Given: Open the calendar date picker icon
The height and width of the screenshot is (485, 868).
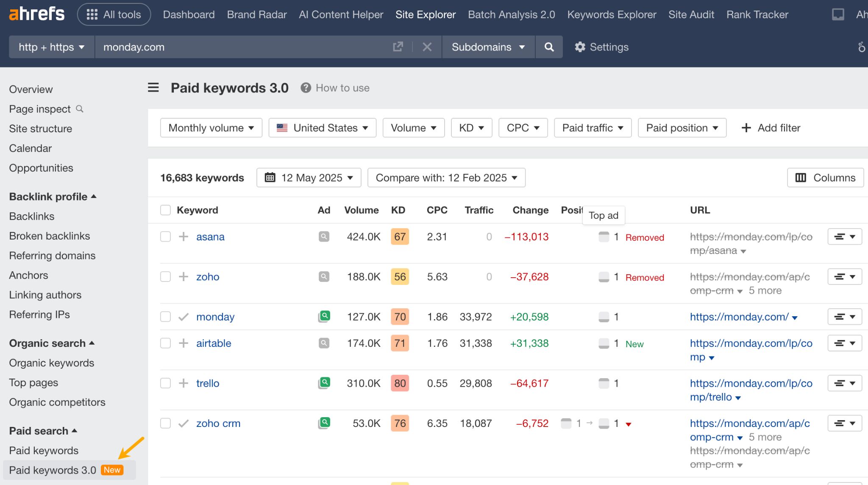Looking at the screenshot, I should (270, 177).
